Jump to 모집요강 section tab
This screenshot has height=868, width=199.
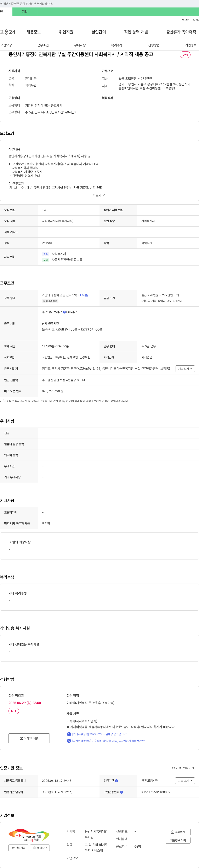(x=6, y=45)
